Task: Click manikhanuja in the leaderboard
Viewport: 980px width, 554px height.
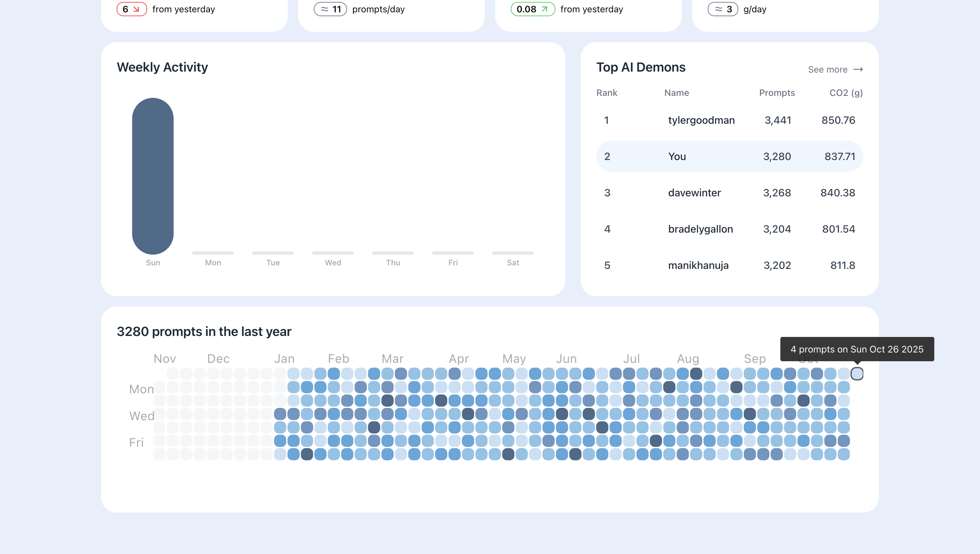Action: pos(698,265)
